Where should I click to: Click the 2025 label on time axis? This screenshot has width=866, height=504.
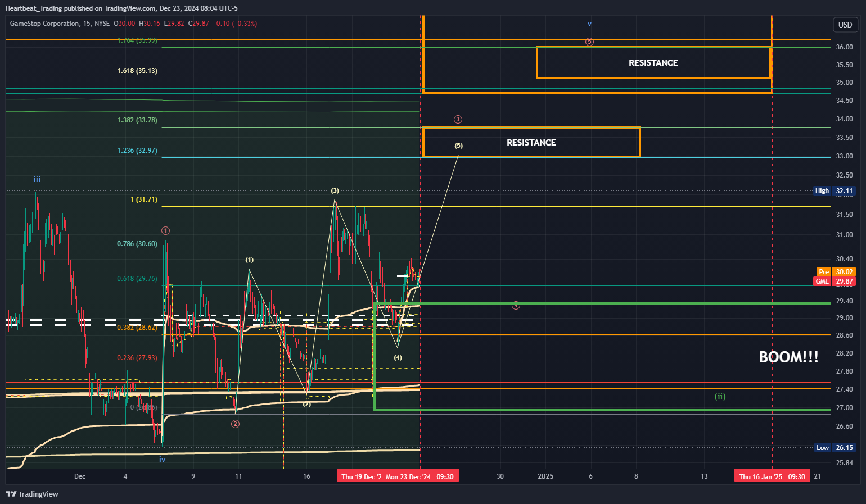(545, 476)
